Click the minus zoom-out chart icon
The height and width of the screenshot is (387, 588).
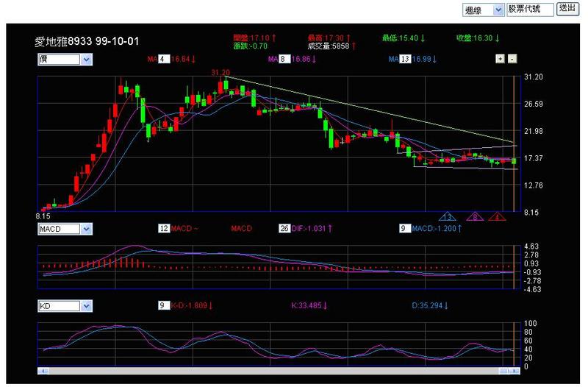[x=512, y=58]
